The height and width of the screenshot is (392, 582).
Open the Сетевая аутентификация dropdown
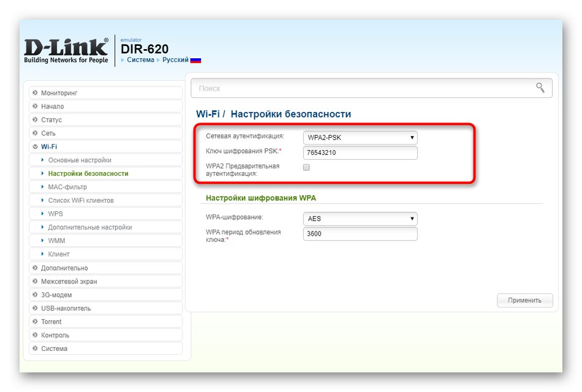coord(360,137)
